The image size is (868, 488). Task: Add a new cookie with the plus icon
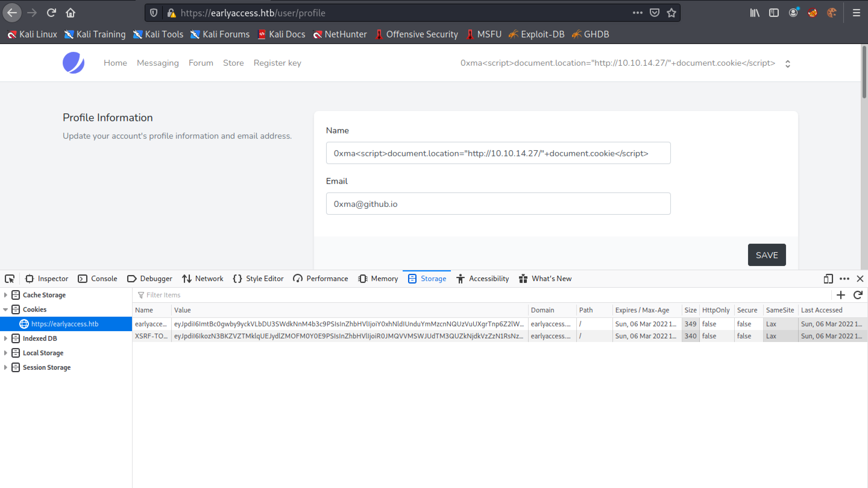(841, 295)
